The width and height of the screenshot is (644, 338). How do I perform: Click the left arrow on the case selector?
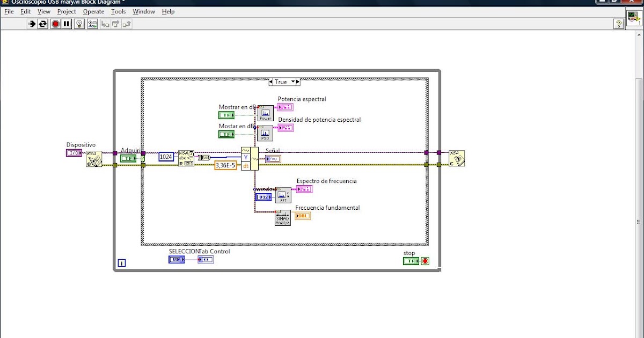(270, 82)
